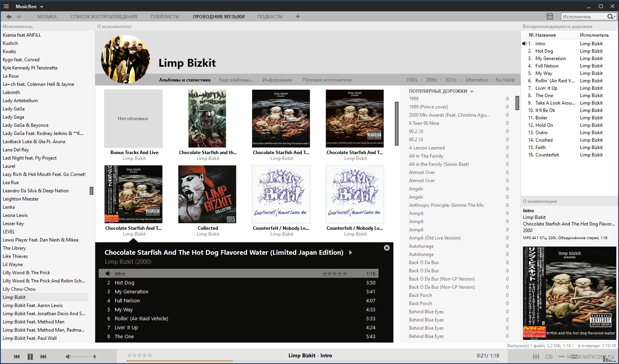Sort now playing by Название column
The height and width of the screenshot is (364, 619).
point(545,35)
